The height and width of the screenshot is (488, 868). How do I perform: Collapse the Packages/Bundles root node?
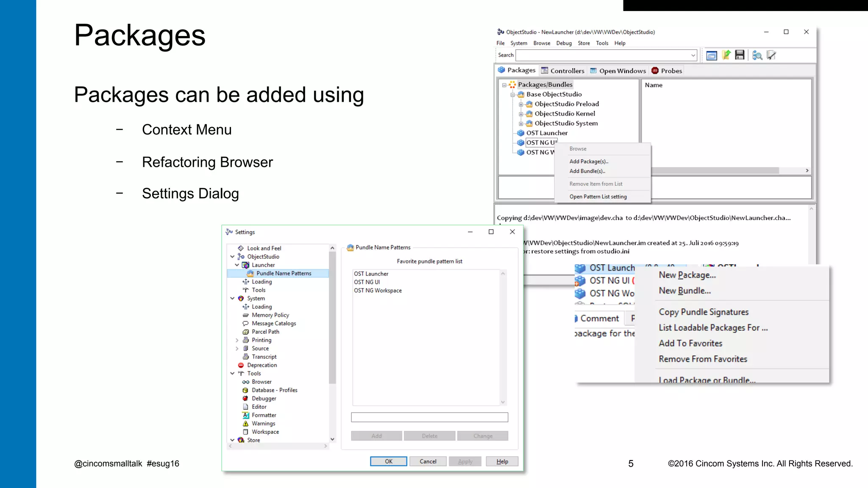click(x=504, y=85)
